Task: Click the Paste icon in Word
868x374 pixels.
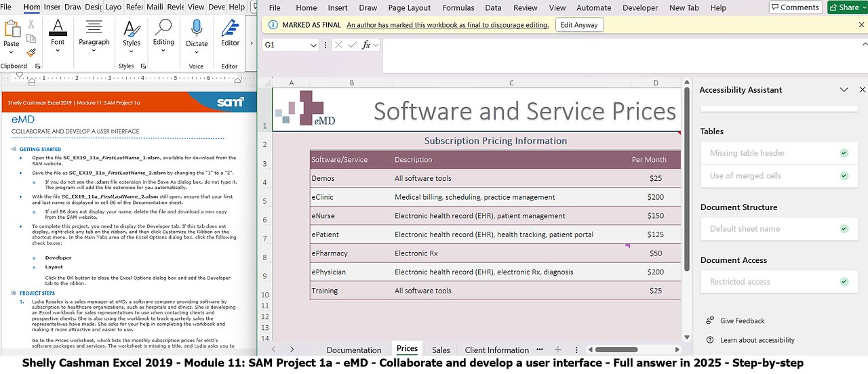Action: click(12, 29)
